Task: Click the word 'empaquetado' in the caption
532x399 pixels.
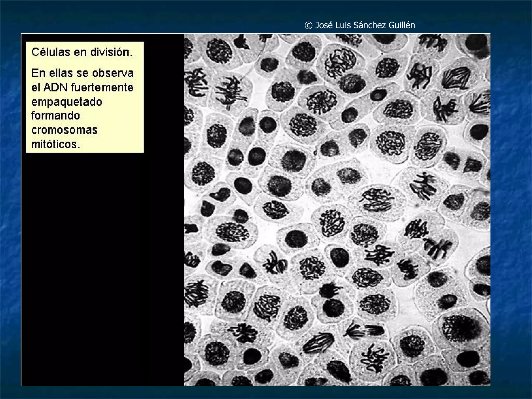Action: (x=67, y=102)
